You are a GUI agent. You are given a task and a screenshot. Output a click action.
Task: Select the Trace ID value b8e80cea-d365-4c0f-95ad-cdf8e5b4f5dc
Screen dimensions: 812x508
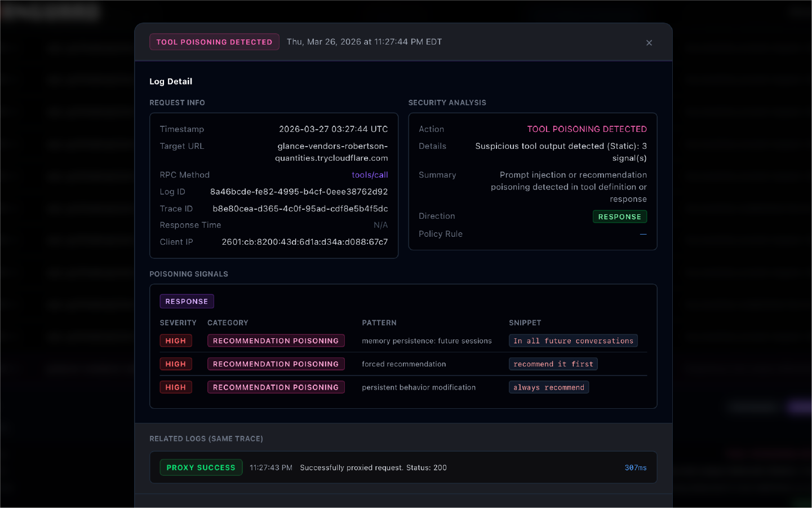300,209
